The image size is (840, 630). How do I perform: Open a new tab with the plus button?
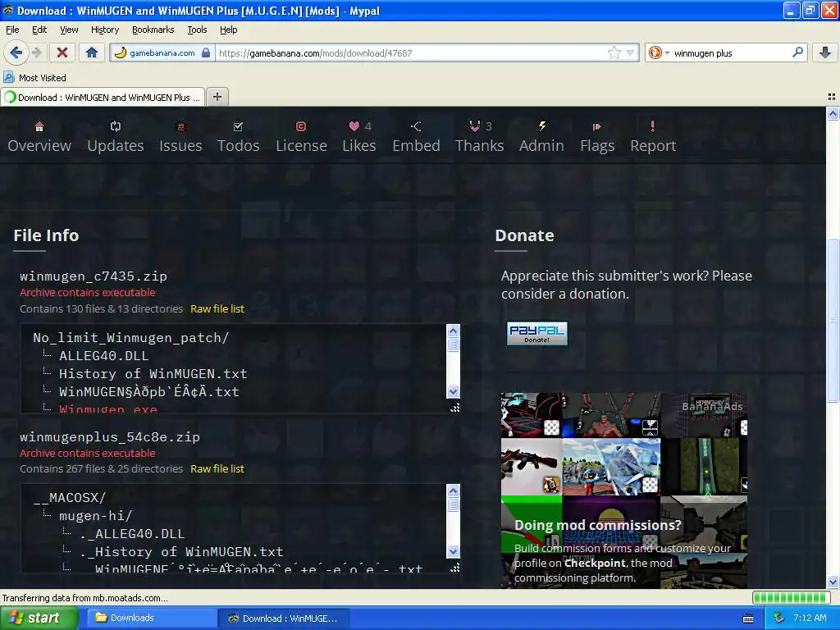(x=217, y=97)
